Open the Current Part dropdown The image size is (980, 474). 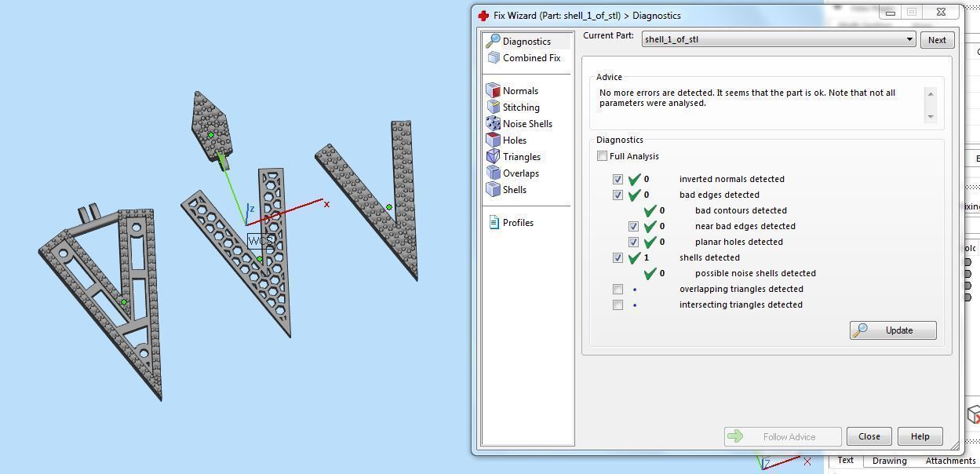click(x=778, y=39)
